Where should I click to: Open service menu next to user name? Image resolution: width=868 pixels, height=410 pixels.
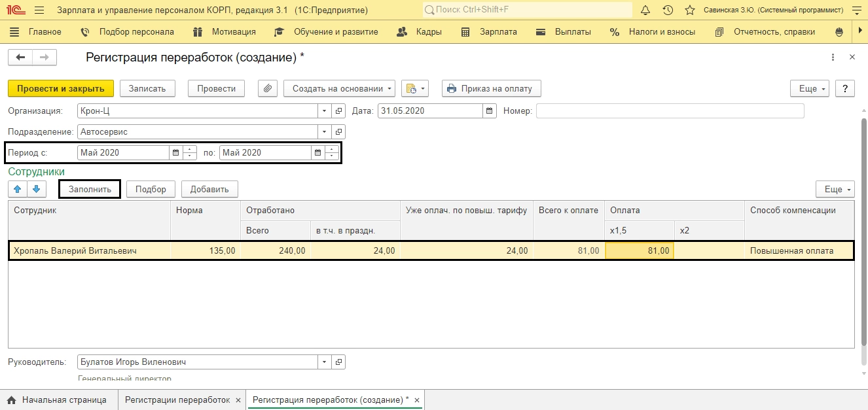(857, 10)
